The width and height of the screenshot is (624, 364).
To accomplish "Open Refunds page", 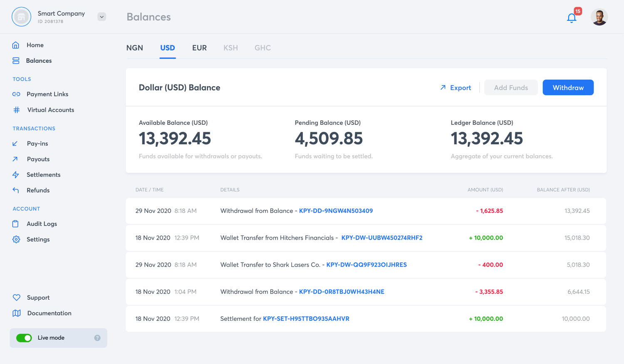I will (38, 190).
